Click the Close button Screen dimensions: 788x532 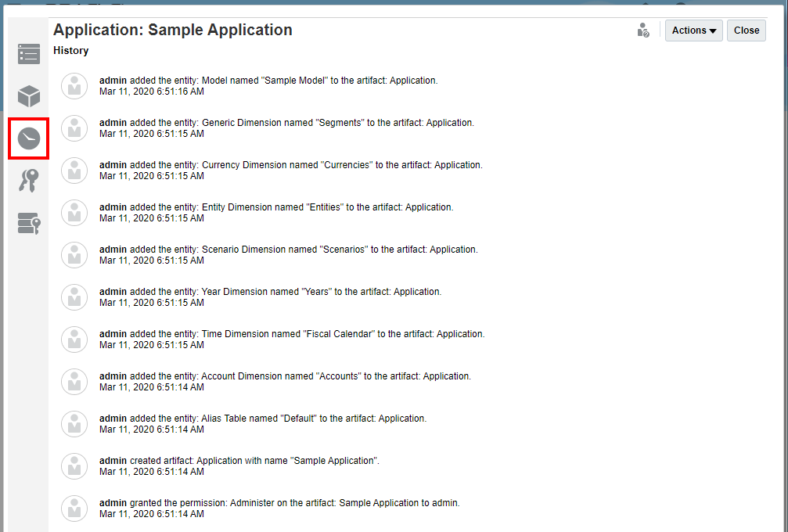tap(747, 31)
